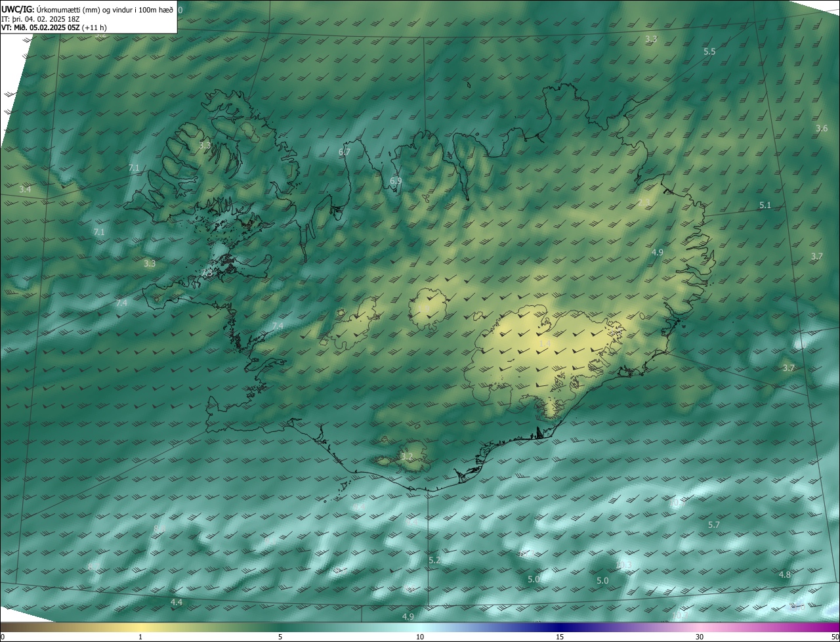
Task: Click the 3.2 value on Mýrdalsjökull glacier
Action: pos(407,456)
